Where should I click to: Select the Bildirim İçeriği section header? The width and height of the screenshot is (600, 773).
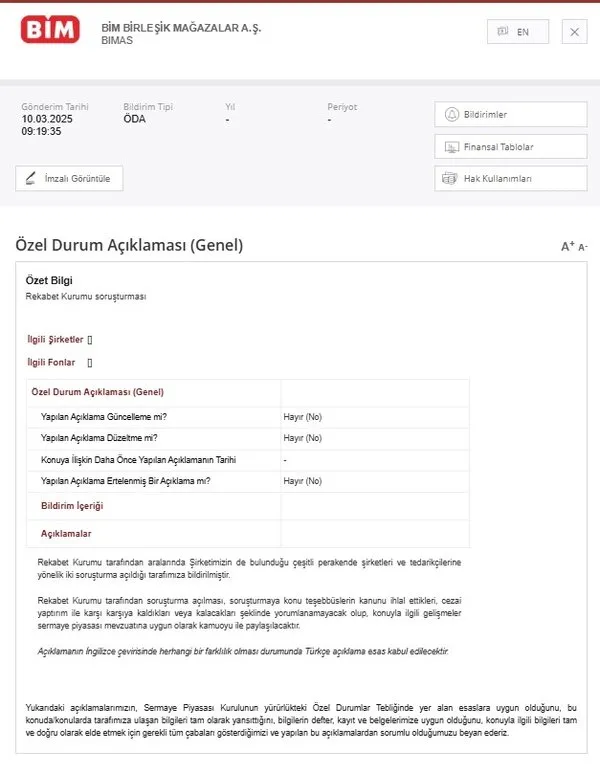[72, 506]
